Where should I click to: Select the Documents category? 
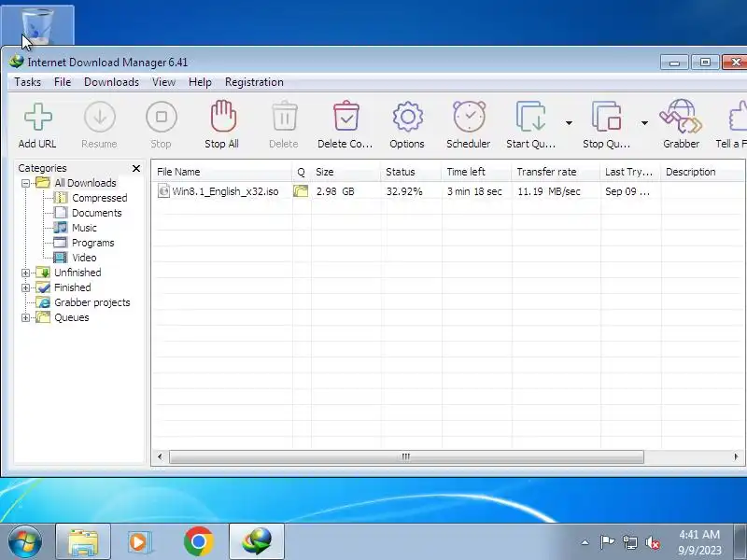click(97, 213)
